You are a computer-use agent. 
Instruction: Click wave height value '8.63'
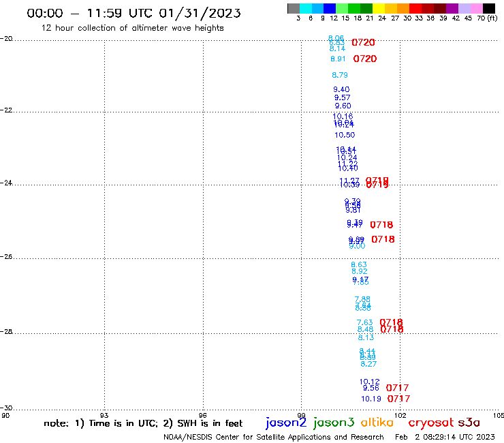point(359,264)
